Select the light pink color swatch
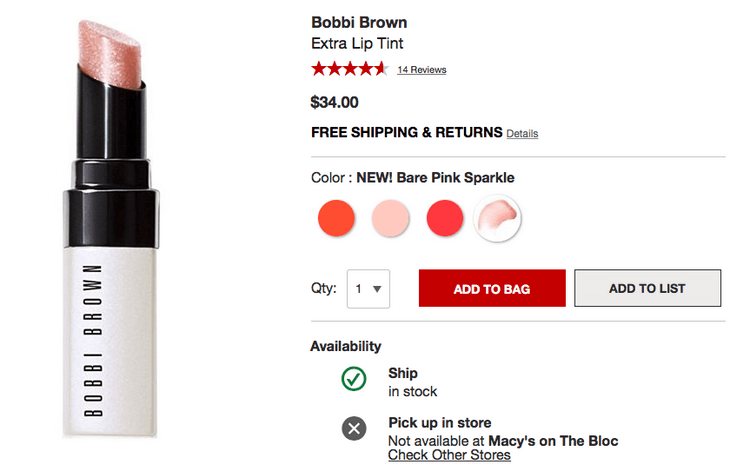The image size is (750, 470). click(390, 218)
